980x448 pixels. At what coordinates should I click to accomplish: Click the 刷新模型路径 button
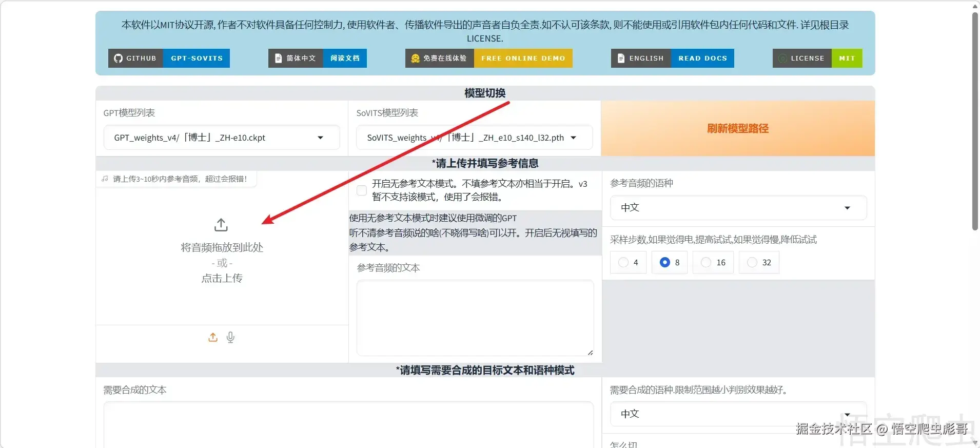[738, 128]
